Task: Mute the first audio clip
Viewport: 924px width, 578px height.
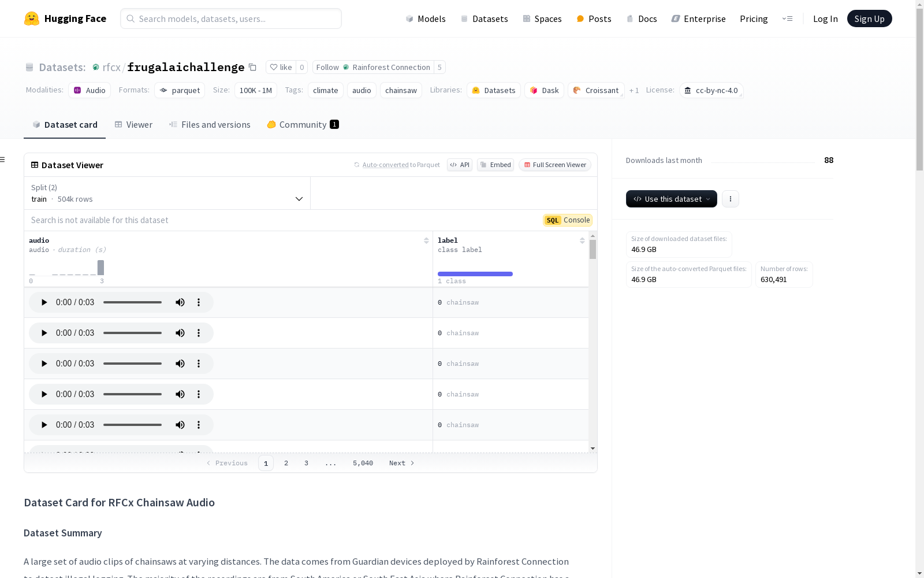Action: 180,302
